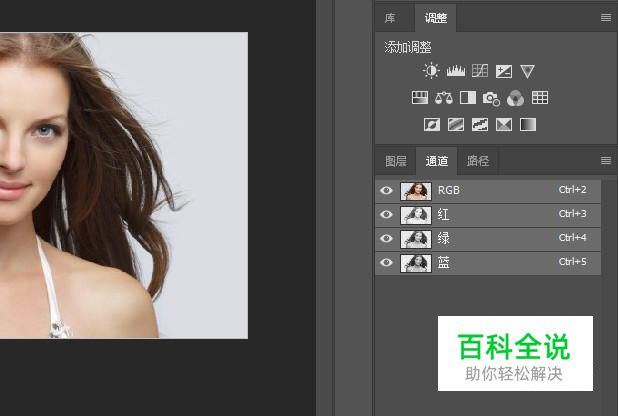
Task: Select the 调整 tab
Action: click(436, 18)
